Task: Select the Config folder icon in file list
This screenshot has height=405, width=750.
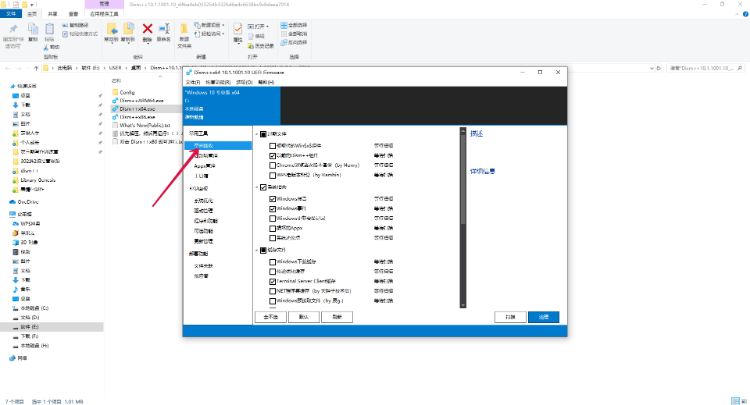Action: 115,92
